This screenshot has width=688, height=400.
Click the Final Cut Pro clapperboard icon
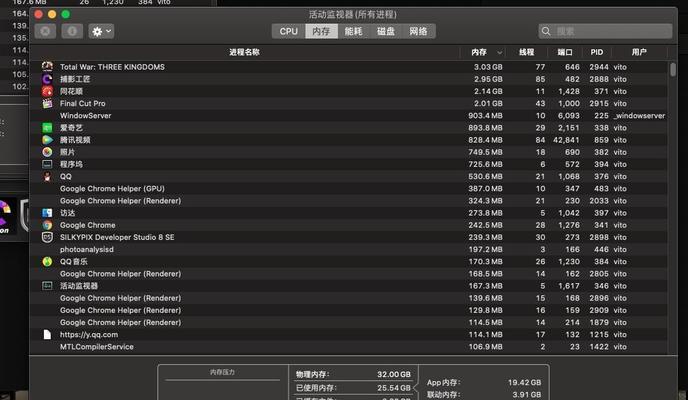[47, 104]
